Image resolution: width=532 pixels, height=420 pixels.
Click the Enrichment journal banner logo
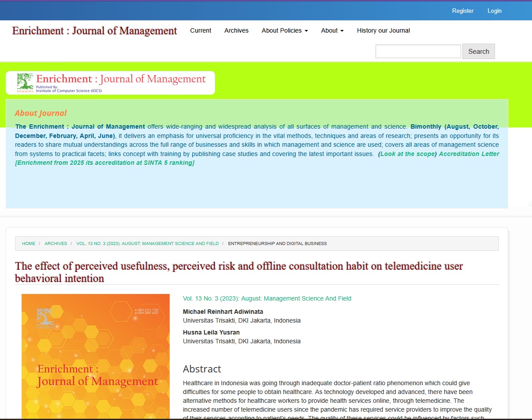tap(110, 83)
